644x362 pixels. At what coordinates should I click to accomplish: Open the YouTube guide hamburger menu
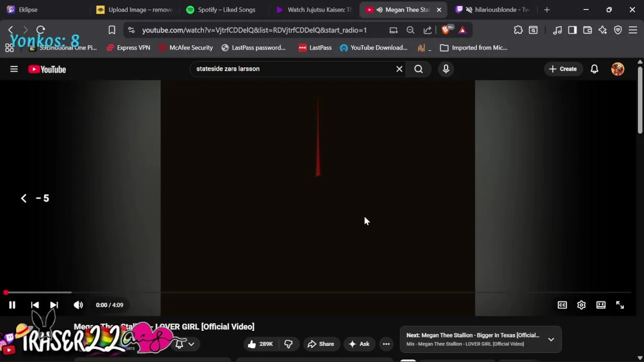[14, 69]
